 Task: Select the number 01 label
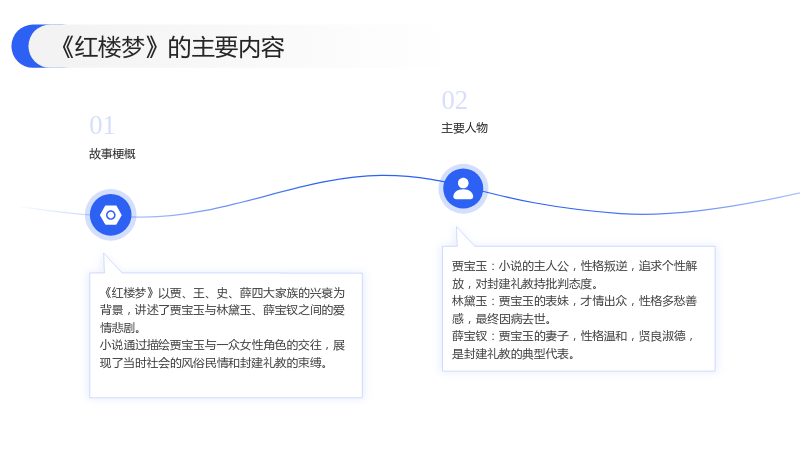102,126
